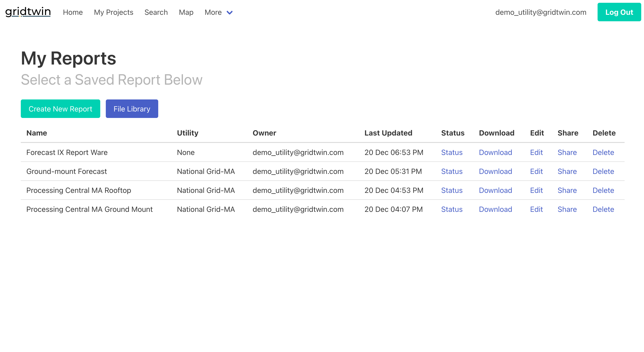This screenshot has width=644, height=352.
Task: Click Log Out
Action: [x=619, y=12]
